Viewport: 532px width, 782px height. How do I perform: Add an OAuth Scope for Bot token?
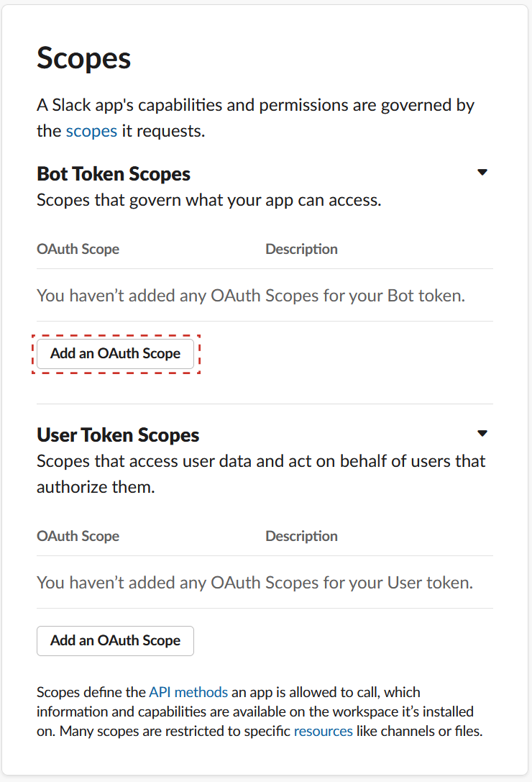click(115, 354)
